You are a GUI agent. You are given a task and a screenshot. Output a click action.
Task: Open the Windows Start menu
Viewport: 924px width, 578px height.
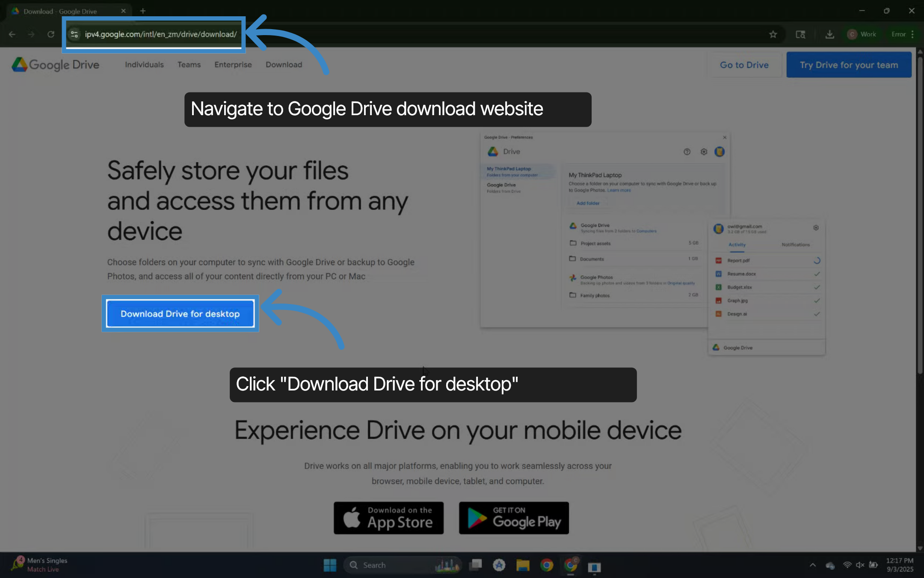point(329,565)
